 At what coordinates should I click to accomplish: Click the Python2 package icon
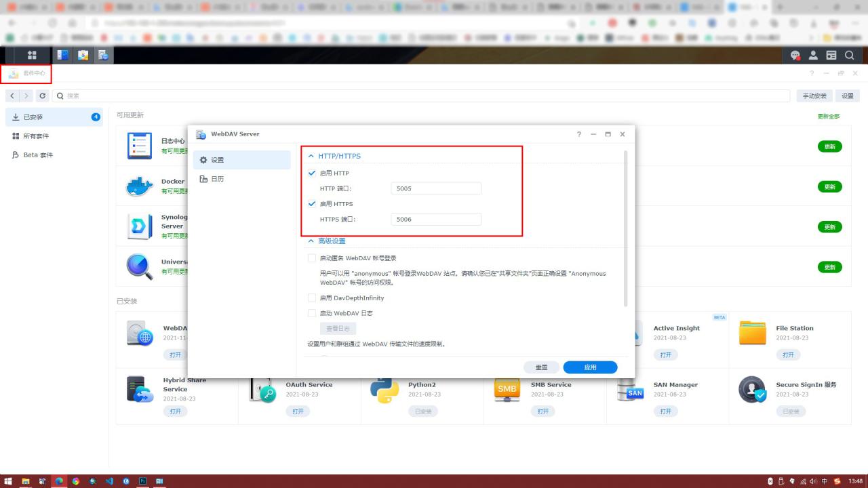click(384, 389)
